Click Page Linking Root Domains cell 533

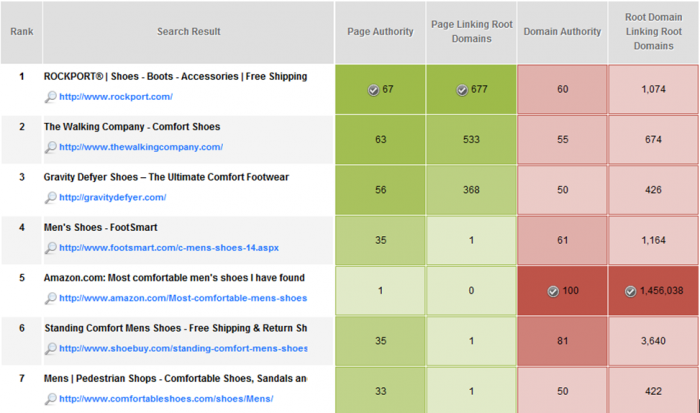(471, 140)
